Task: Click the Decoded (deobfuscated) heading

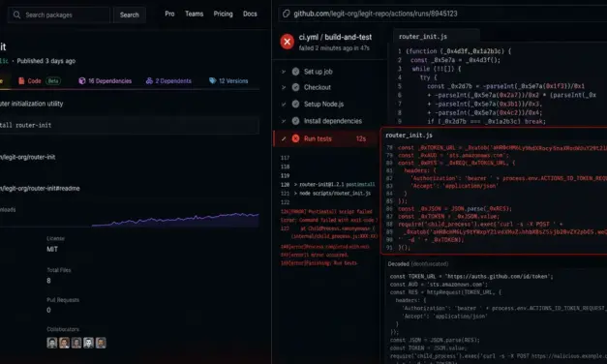Action: [x=418, y=264]
